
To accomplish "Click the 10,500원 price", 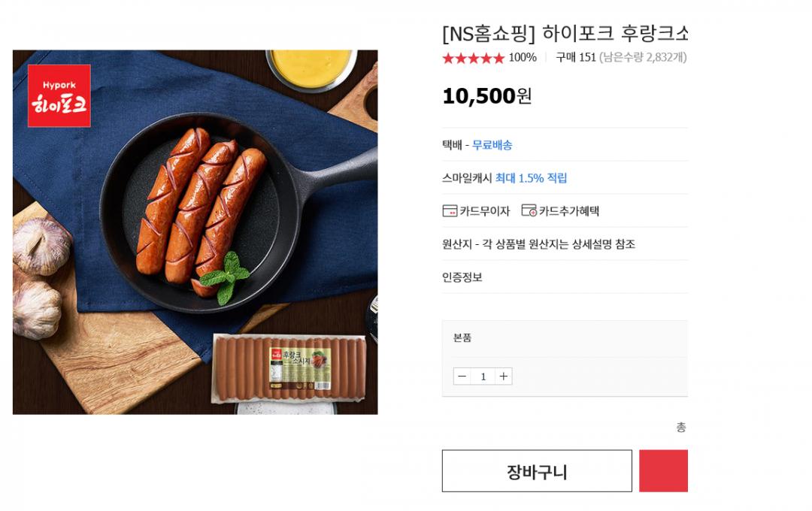I will [x=486, y=96].
